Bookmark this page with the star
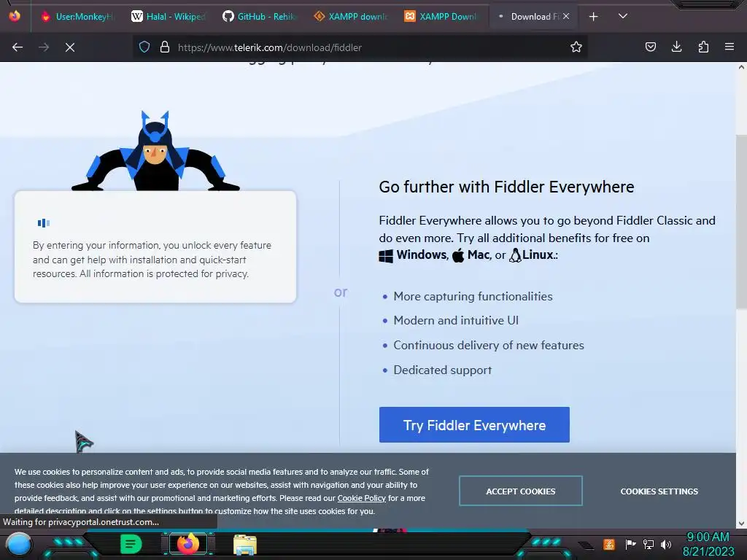This screenshot has width=747, height=560. (x=576, y=47)
